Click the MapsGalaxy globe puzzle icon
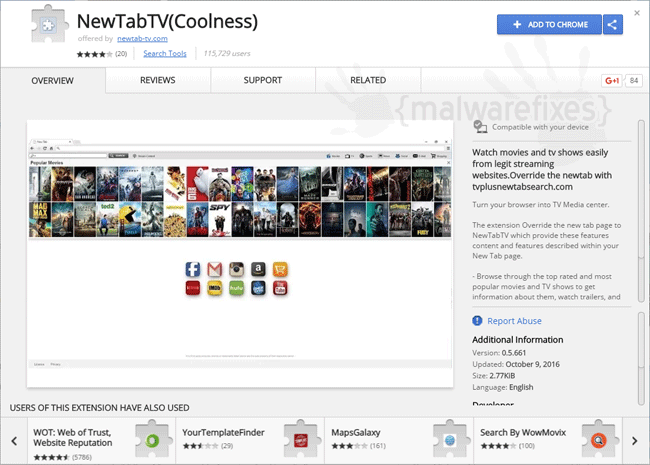This screenshot has width=650, height=465. click(x=450, y=439)
